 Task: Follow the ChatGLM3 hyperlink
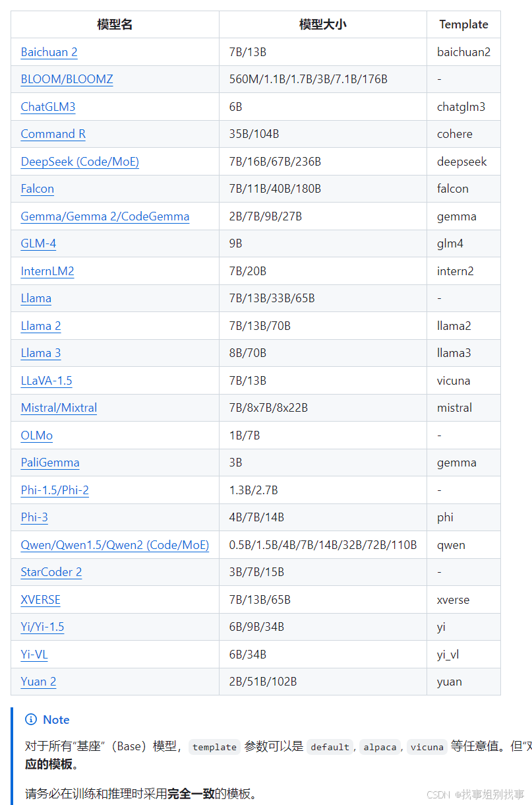pos(47,107)
